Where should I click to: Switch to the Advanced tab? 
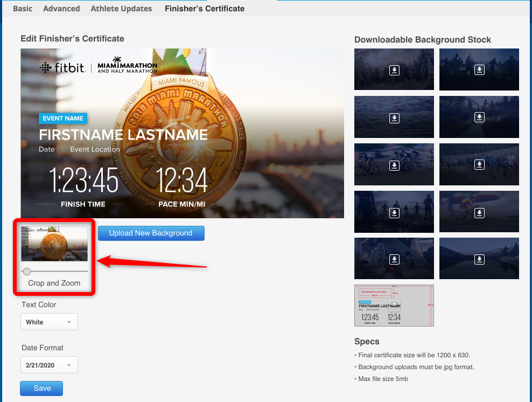pyautogui.click(x=61, y=9)
